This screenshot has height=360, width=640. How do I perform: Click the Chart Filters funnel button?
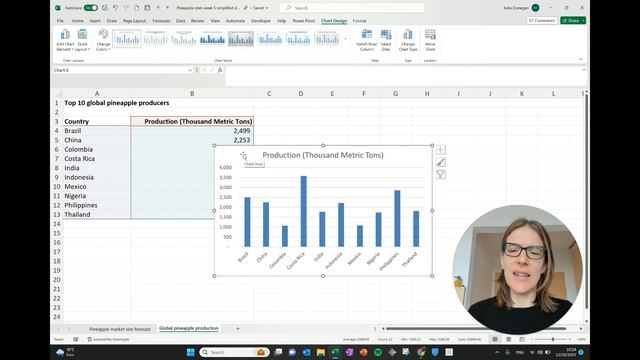(440, 175)
